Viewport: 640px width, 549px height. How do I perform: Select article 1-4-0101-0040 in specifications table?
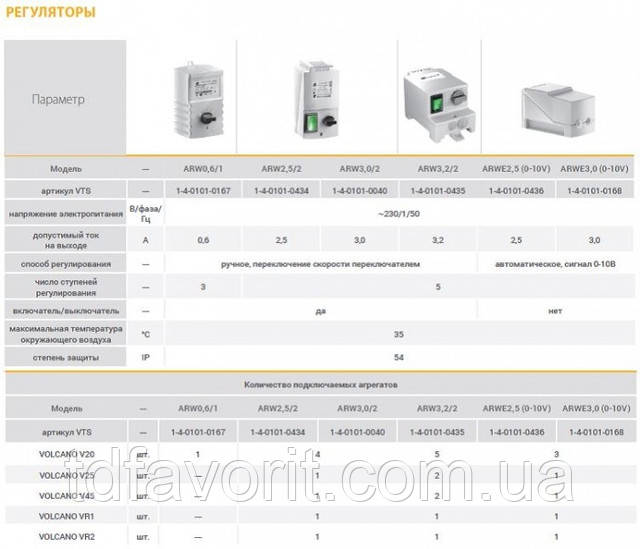tap(360, 191)
